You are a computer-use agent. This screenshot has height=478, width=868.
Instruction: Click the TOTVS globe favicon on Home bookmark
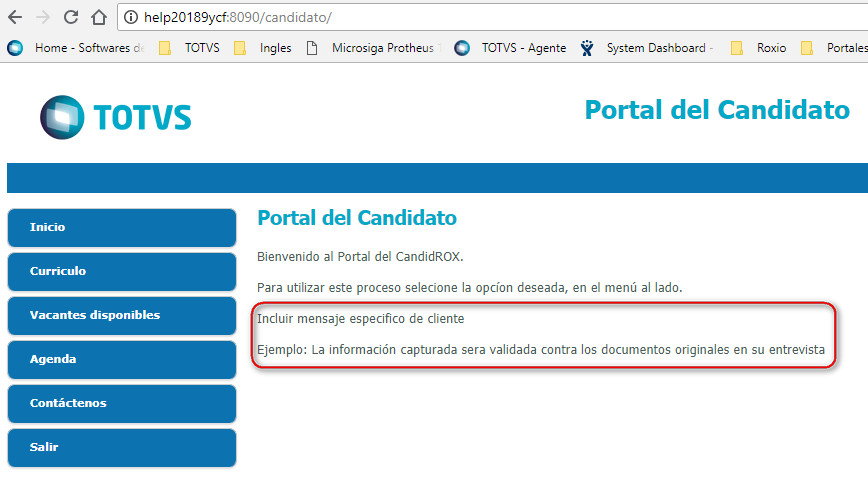(x=15, y=48)
